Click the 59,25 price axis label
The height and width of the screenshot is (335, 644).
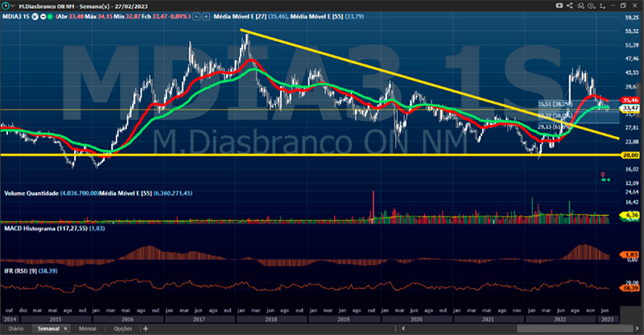(632, 18)
